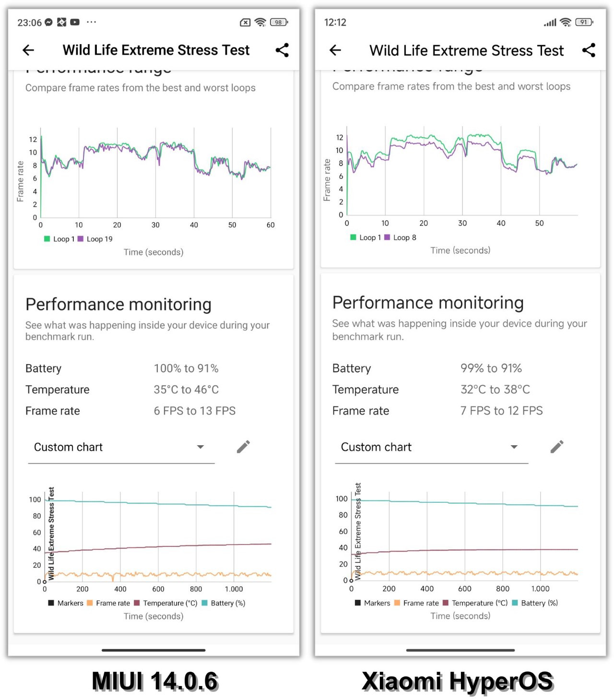The height and width of the screenshot is (700, 614).
Task: Tap share icon in HyperOS screenshot
Action: pos(589,50)
